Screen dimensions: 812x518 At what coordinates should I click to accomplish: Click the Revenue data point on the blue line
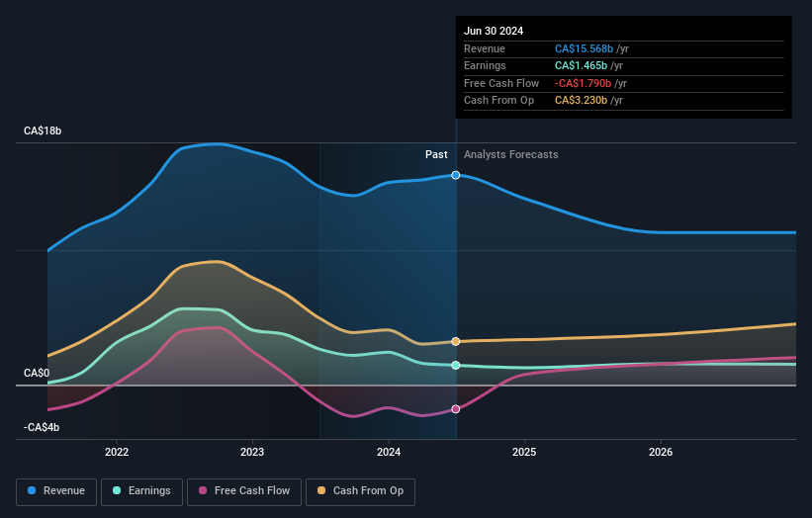[x=456, y=175]
